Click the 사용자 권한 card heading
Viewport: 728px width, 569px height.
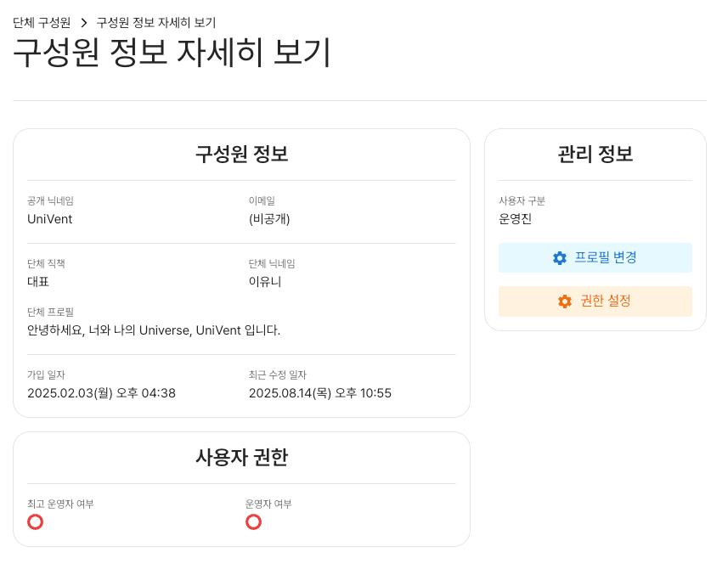coord(241,458)
